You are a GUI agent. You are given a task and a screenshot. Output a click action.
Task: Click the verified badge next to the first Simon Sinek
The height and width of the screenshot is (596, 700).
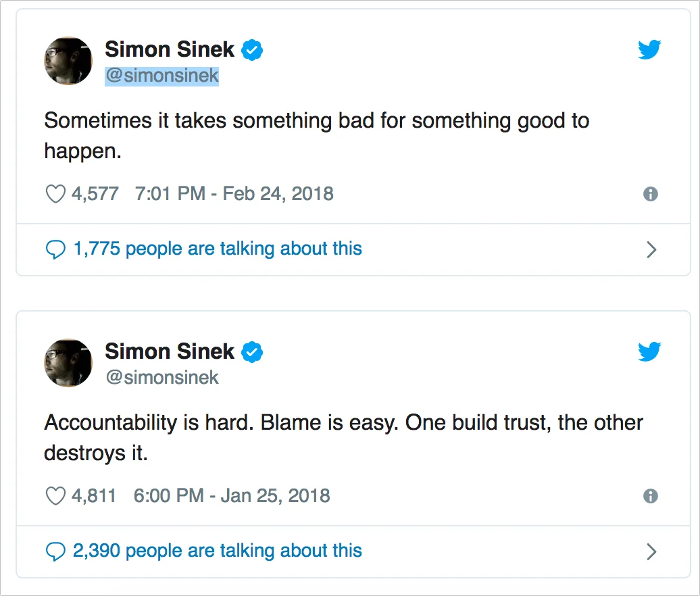252,49
